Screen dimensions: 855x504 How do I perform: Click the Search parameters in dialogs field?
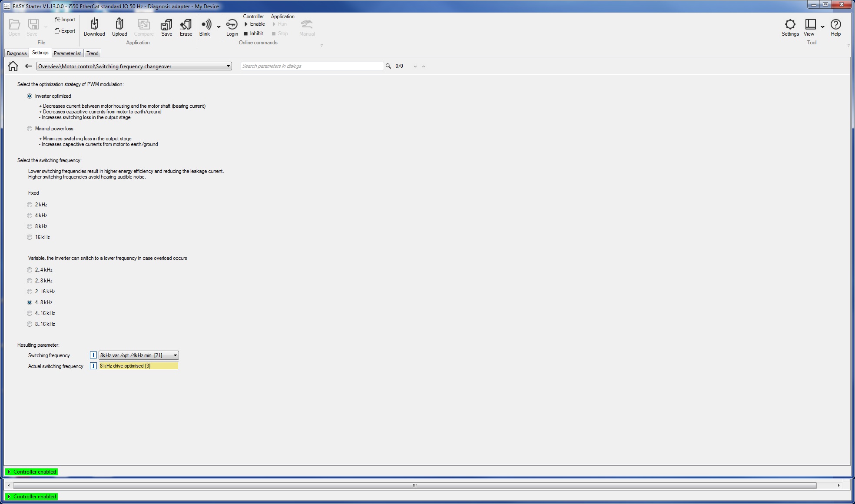(312, 66)
